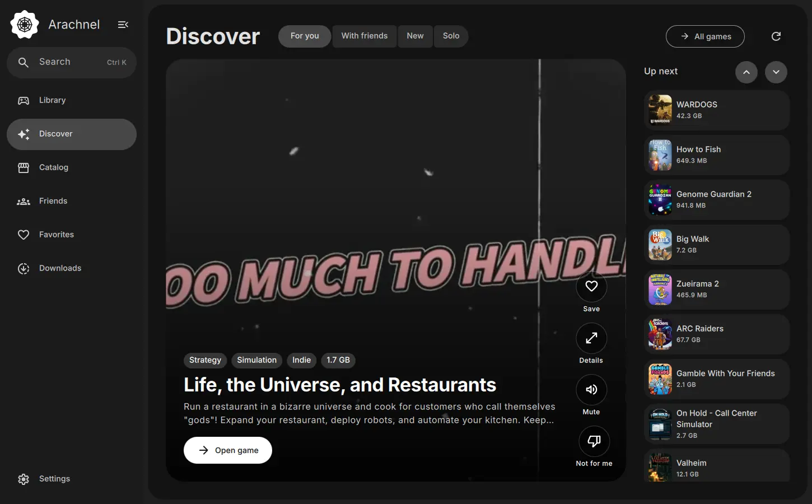Open Genome Guardian 2 card

(x=717, y=200)
